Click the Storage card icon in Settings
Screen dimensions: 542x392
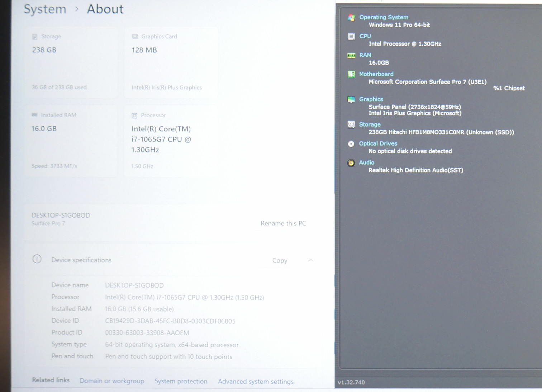tap(35, 37)
